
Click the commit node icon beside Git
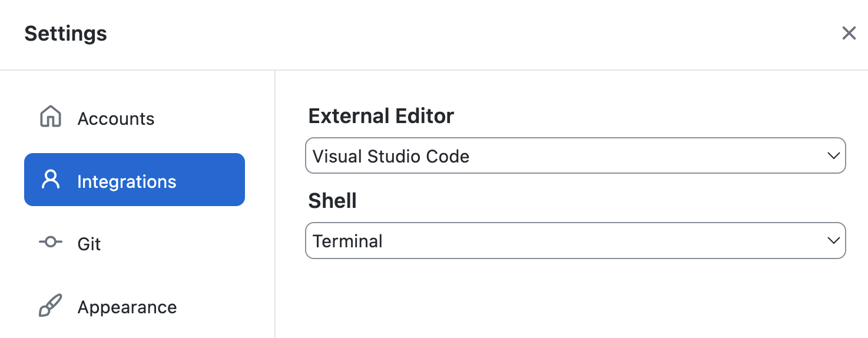51,242
